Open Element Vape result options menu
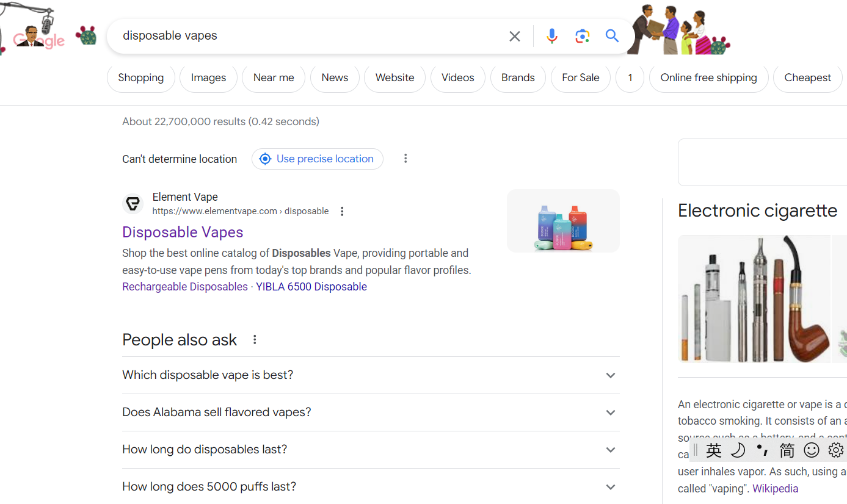The width and height of the screenshot is (847, 504). [x=342, y=211]
